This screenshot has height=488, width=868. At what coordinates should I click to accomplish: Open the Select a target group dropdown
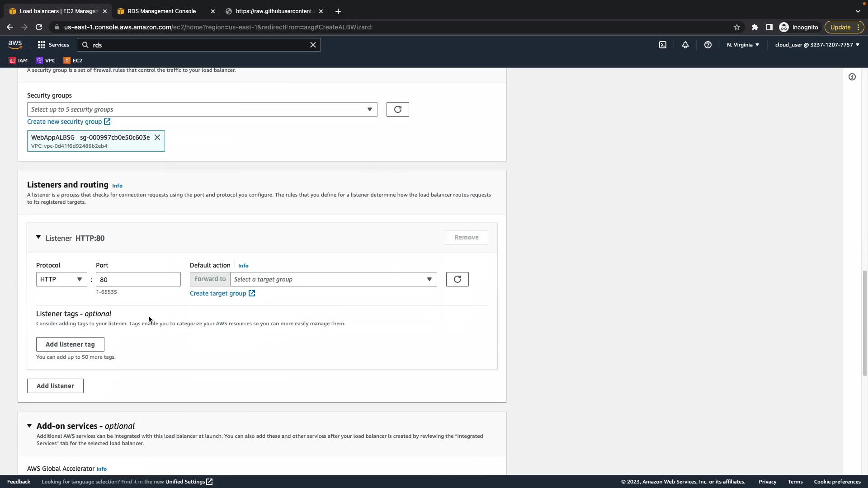tap(333, 279)
